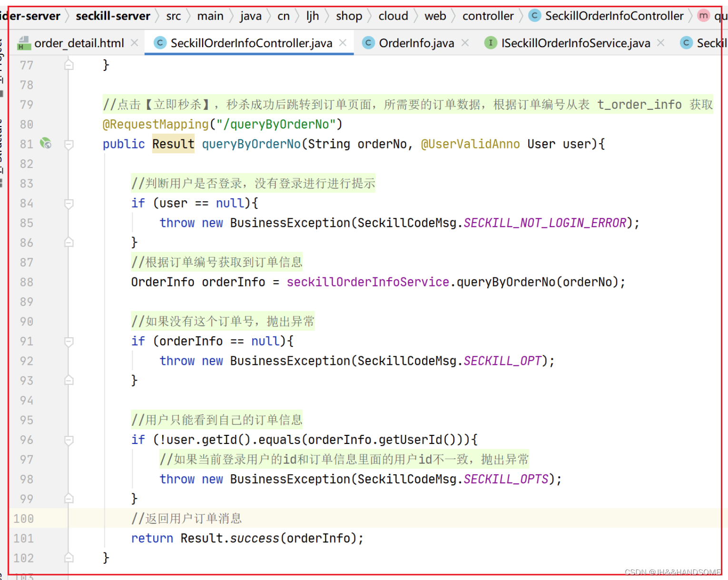Click class icon on OrderInfo.java tab
728x580 pixels.
tap(368, 43)
